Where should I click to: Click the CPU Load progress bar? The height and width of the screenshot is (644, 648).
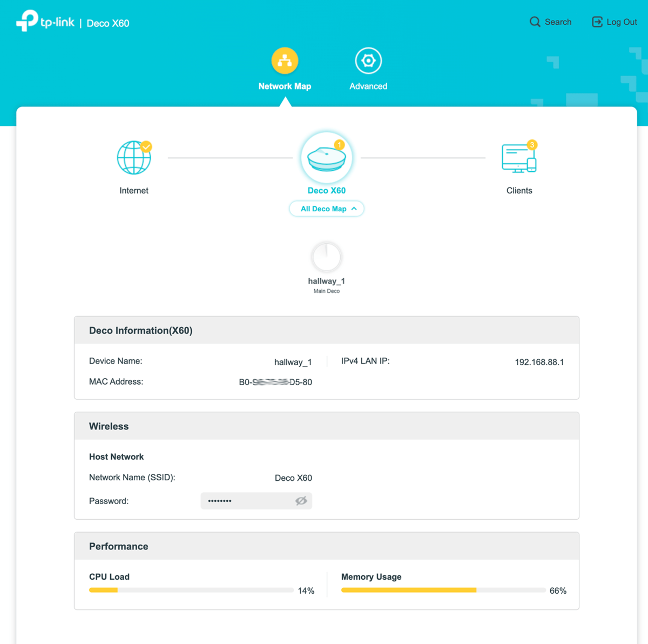tap(191, 590)
